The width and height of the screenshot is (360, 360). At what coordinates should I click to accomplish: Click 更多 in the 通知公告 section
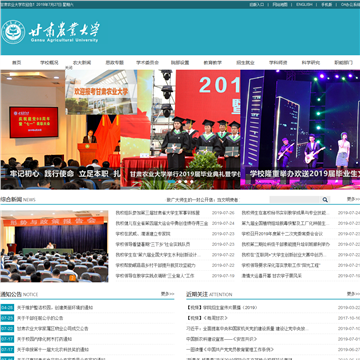click(167, 294)
